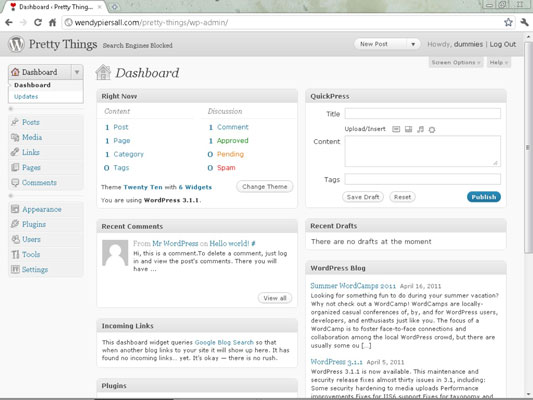Click the Add an Image upload icon

396,129
